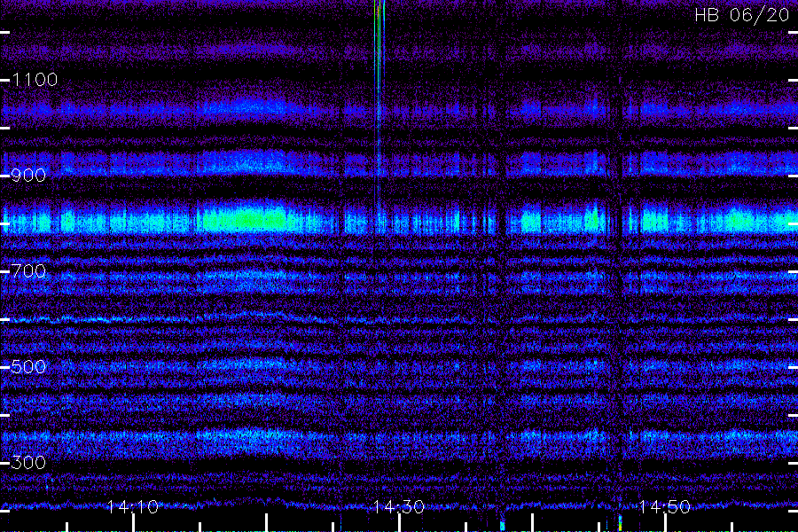Screen dimensions: 798x532
Task: Click the 14:10 time axis label
Action: point(133,506)
